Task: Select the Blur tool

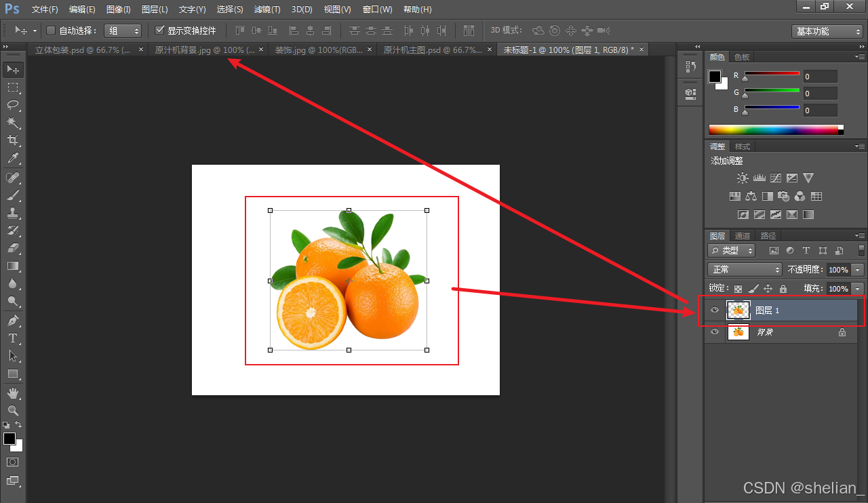Action: pyautogui.click(x=13, y=283)
